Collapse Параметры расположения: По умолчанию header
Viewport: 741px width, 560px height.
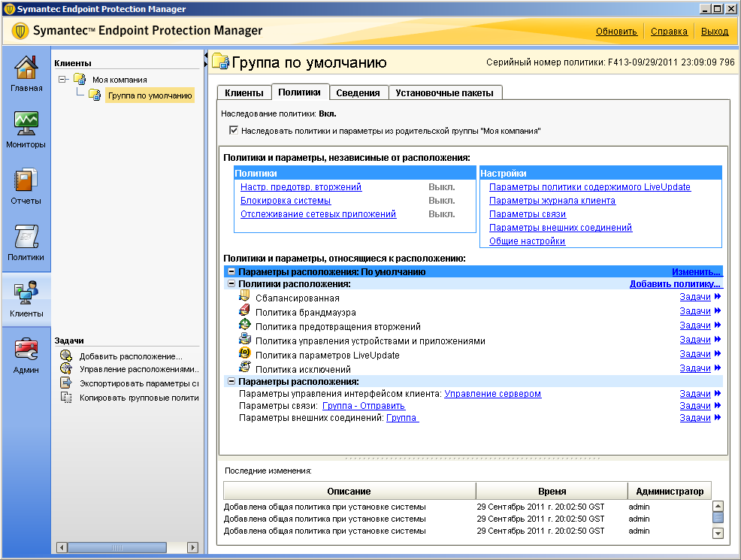[x=231, y=272]
